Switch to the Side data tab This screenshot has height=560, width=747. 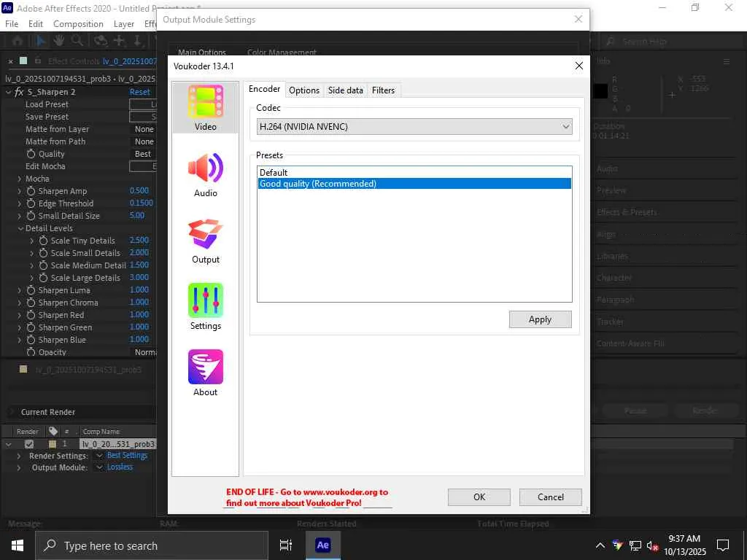345,90
